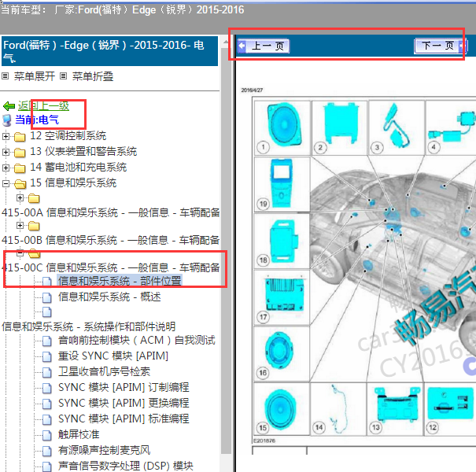Open 信息和娱乐系统 - 部件位置 document

(x=120, y=281)
